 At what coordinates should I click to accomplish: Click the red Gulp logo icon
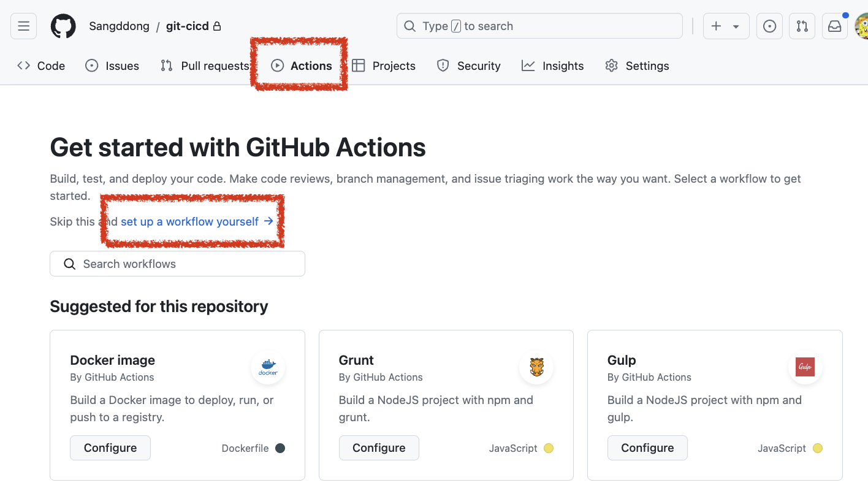point(805,367)
